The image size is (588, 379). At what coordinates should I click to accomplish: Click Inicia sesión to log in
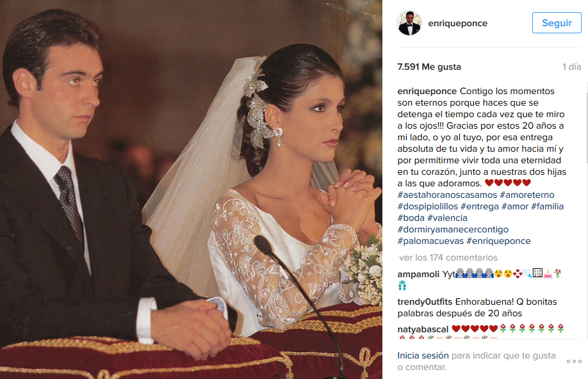(423, 355)
